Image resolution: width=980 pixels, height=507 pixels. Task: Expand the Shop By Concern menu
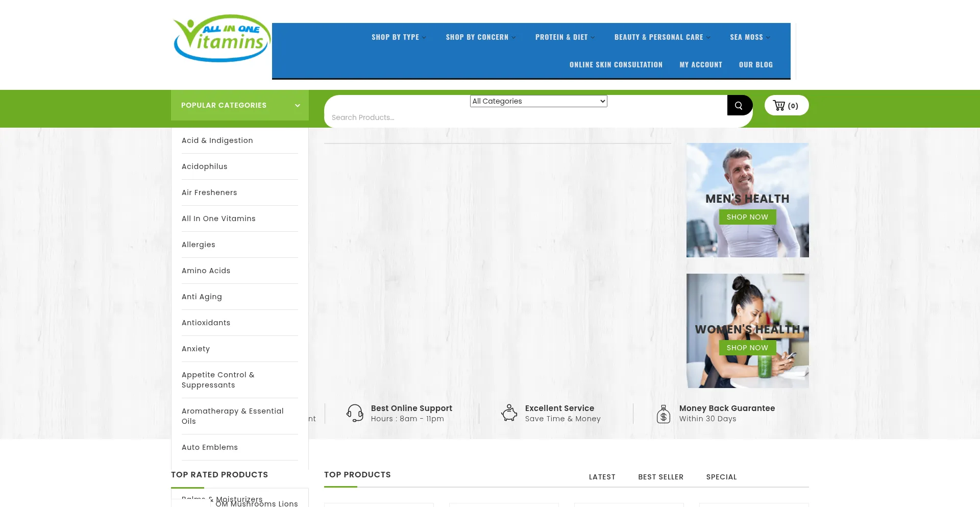point(480,36)
